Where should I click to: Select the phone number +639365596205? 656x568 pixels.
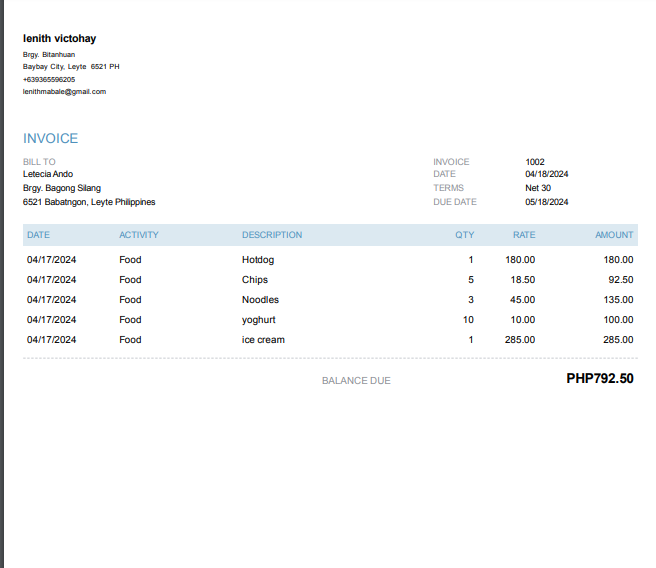coord(49,79)
